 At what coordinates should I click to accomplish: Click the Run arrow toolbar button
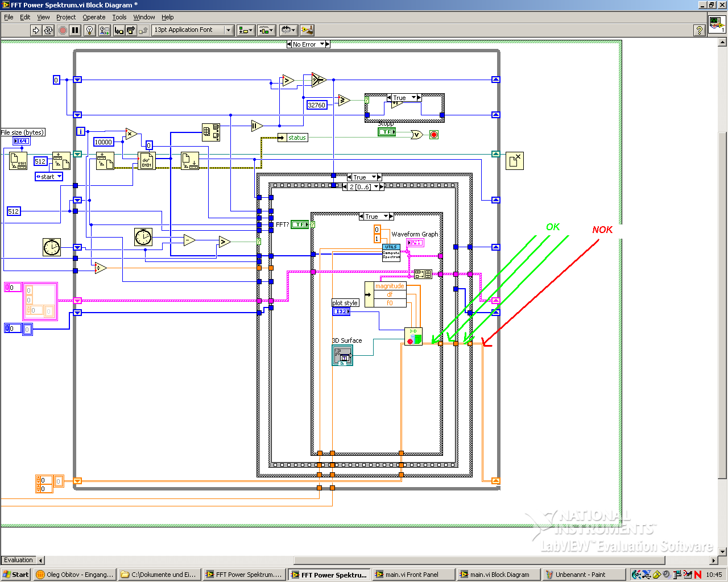[36, 30]
